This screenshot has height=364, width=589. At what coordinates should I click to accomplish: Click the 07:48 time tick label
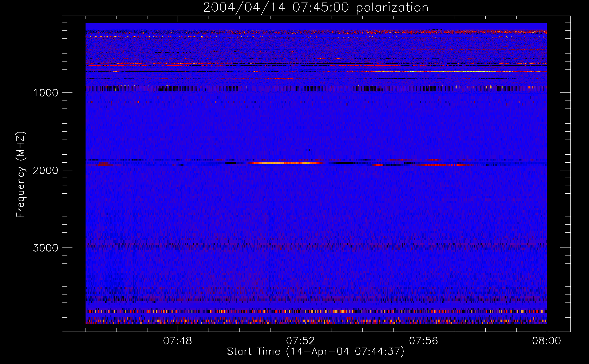[x=177, y=341]
